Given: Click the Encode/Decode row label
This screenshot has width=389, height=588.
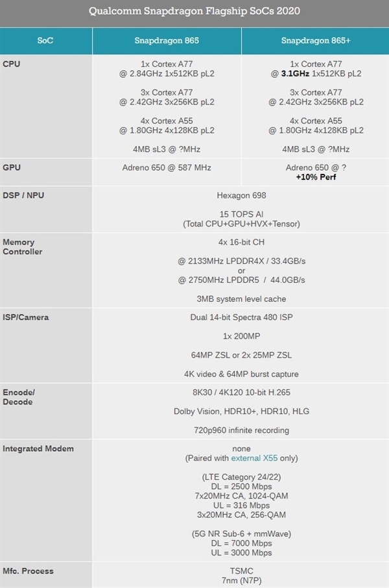Looking at the screenshot, I should click(x=19, y=397).
